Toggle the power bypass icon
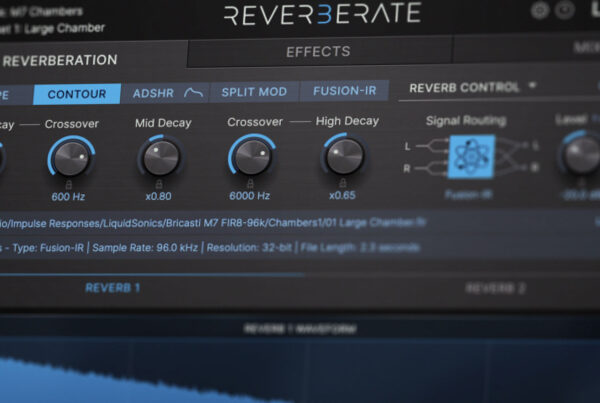Image resolution: width=600 pixels, height=403 pixels. pos(565,10)
